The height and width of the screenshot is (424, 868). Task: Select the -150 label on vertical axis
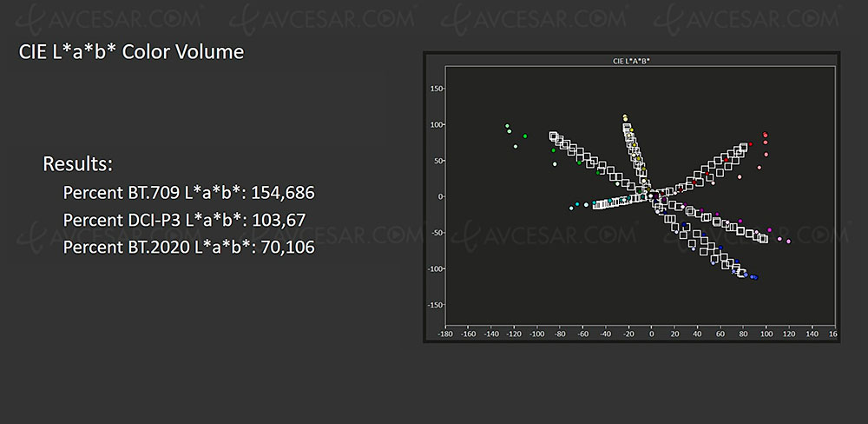click(x=435, y=305)
